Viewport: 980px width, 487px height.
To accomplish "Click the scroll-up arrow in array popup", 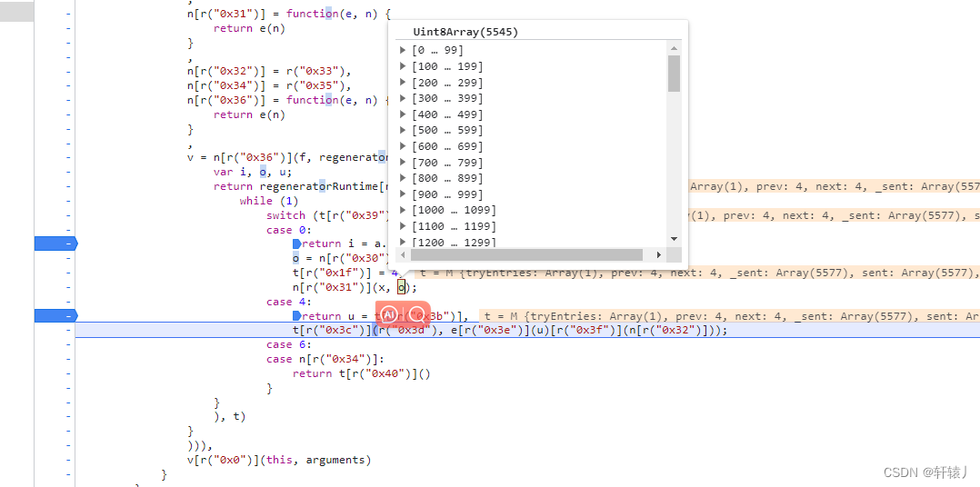I will 674,48.
